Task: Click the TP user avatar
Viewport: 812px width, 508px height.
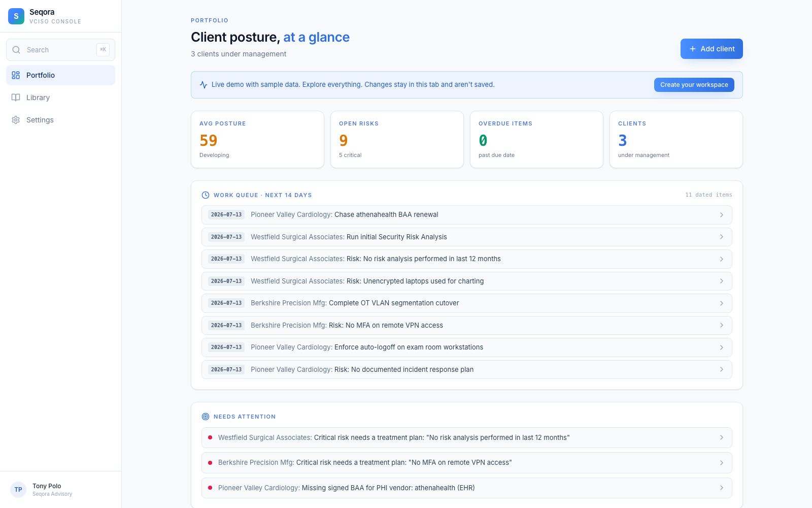Action: coord(18,490)
